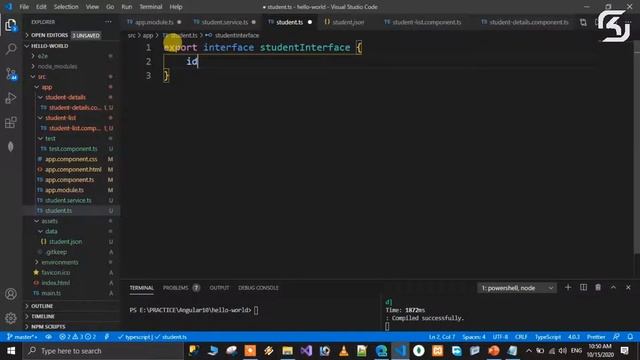The image size is (640, 360).
Task: Open app.component.html in file tree
Action: tap(73, 169)
